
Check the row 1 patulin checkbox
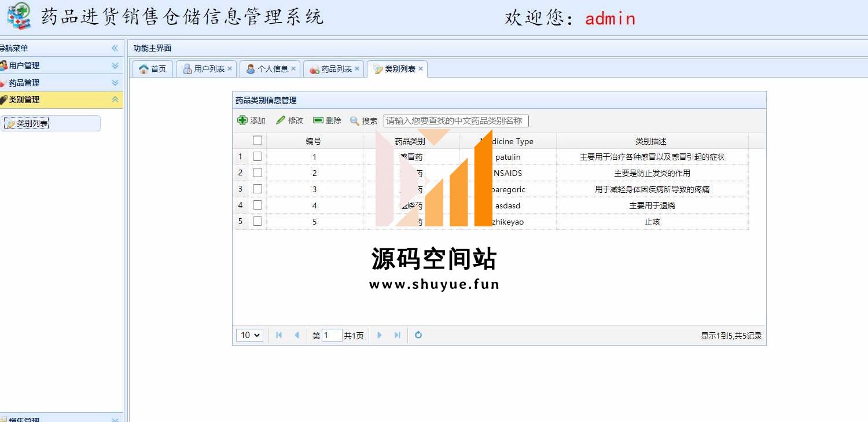pyautogui.click(x=258, y=156)
